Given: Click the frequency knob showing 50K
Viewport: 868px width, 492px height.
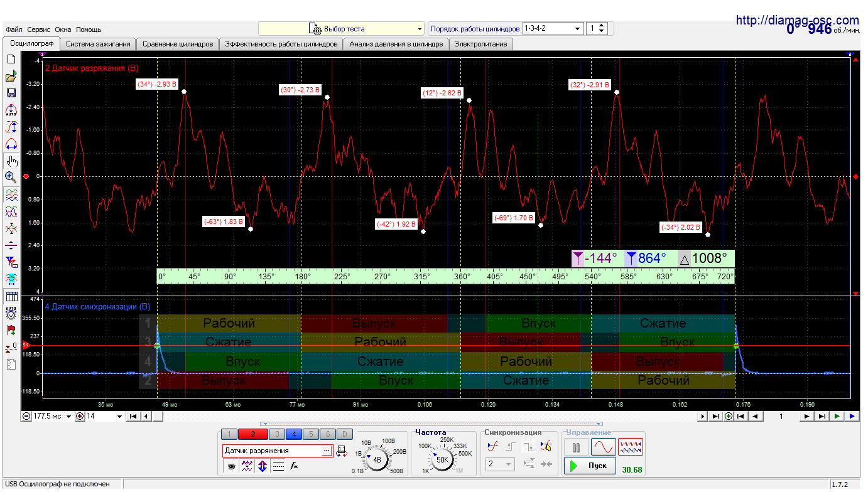Looking at the screenshot, I should pyautogui.click(x=442, y=459).
